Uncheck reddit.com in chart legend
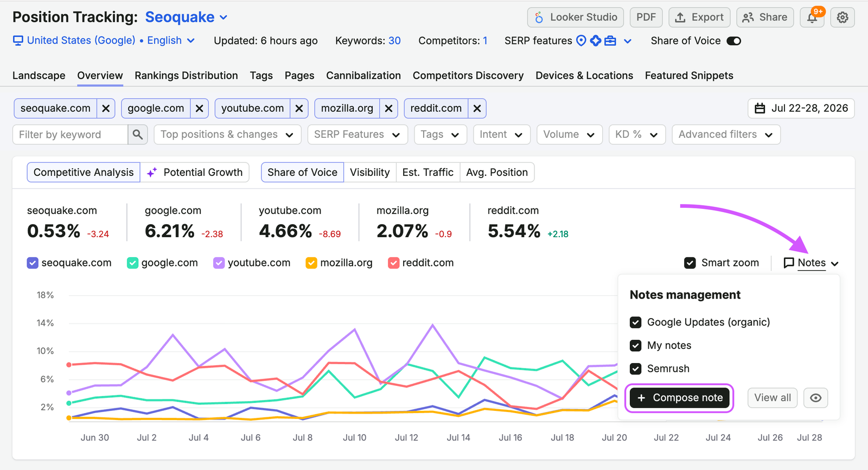 coord(394,263)
